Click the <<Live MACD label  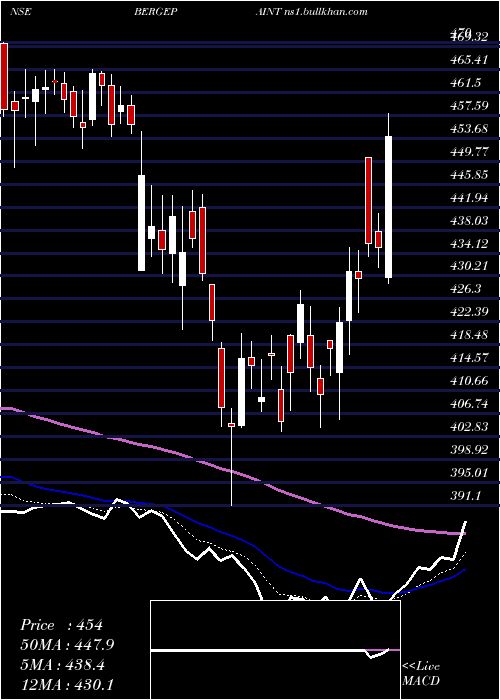tap(421, 674)
